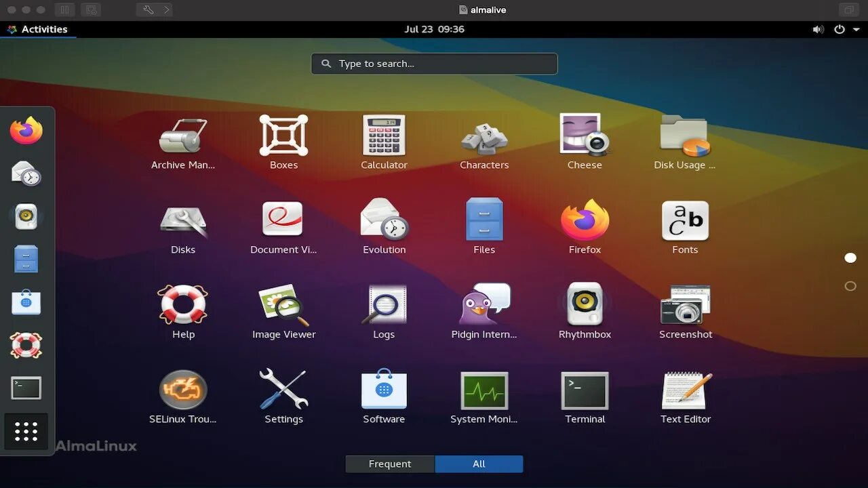Viewport: 868px width, 488px height.
Task: Open Help from the app grid
Action: pos(183,312)
